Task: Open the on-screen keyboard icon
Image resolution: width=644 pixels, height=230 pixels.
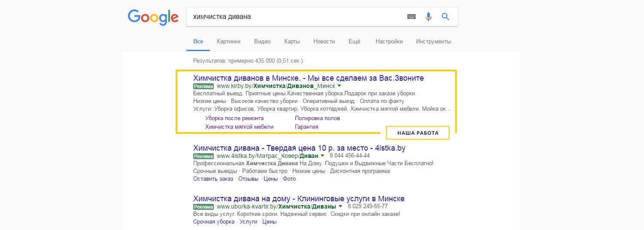Action: tap(411, 17)
